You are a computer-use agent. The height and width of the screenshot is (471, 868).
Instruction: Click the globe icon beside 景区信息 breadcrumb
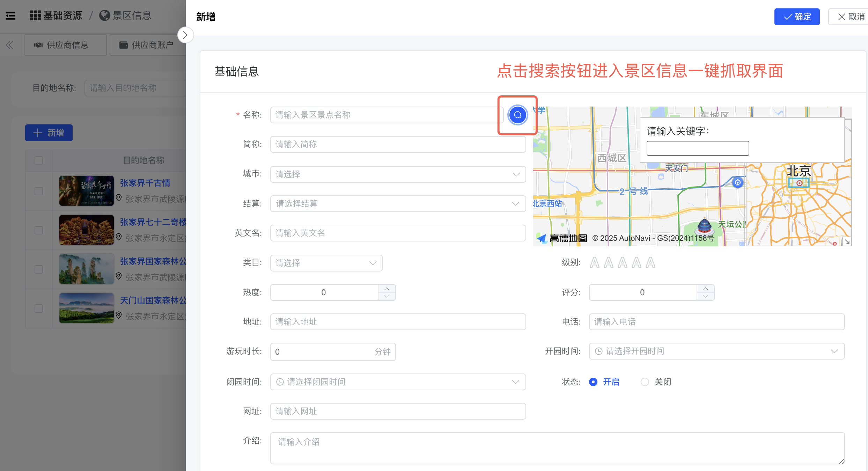[104, 16]
